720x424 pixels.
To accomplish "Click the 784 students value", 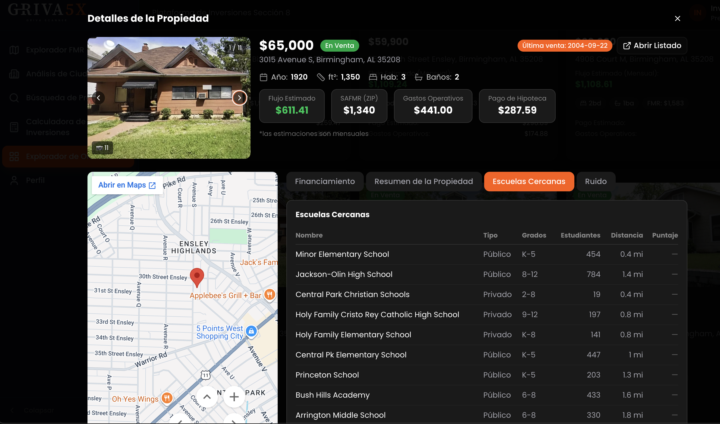I will (x=593, y=274).
